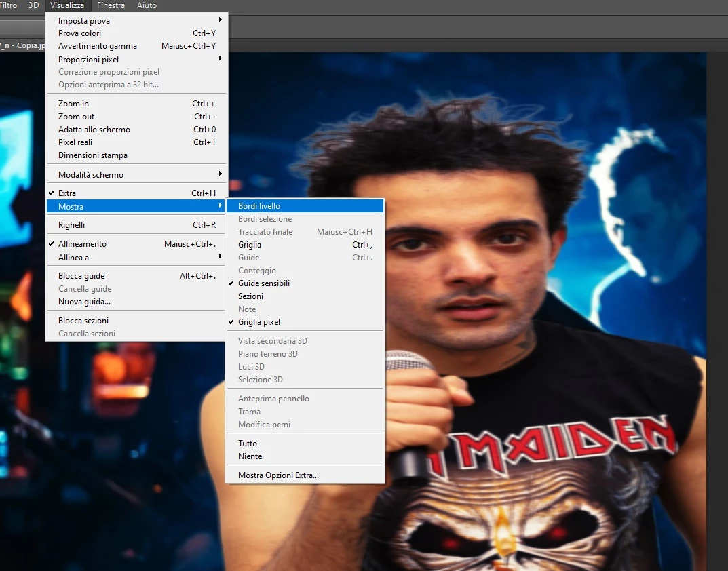Screen dimensions: 728x571
Task: Choose Avvertimento gamma
Action: (137, 46)
